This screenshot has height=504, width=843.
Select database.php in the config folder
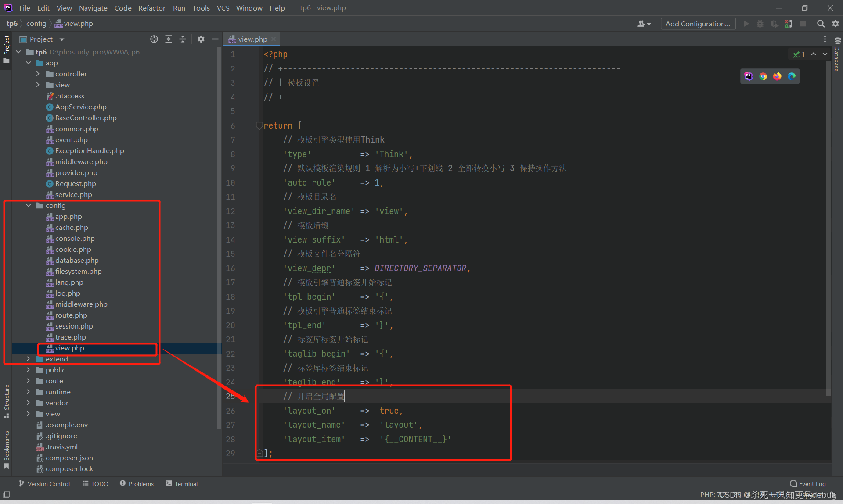coord(77,260)
